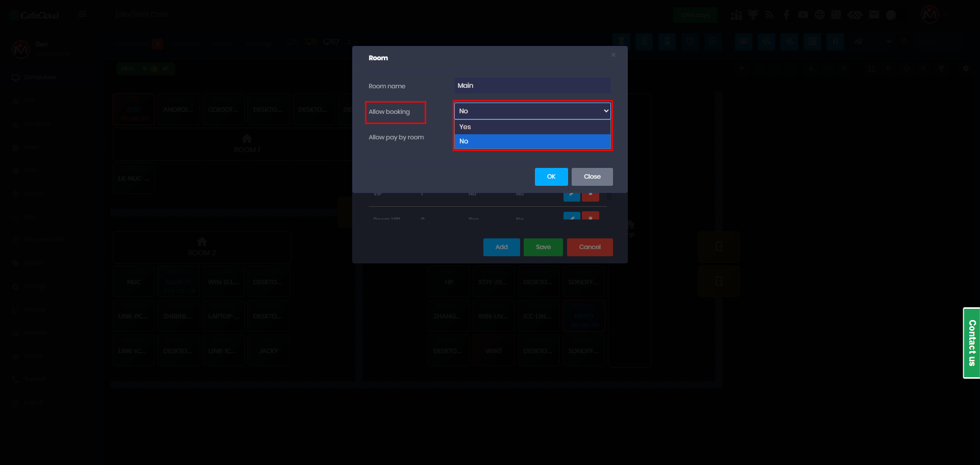980x465 pixels.
Task: Select Yes in the Allow booking list
Action: [x=532, y=127]
